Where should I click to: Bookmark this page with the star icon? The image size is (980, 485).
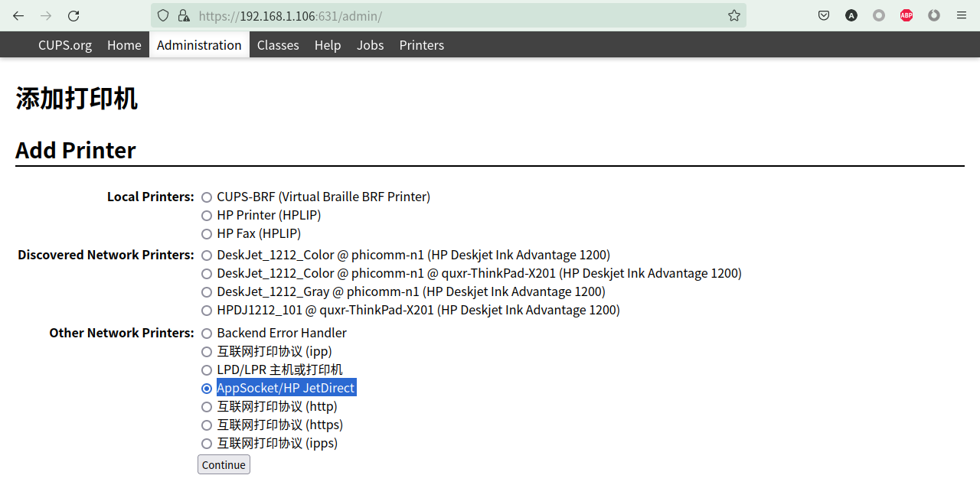click(x=733, y=15)
